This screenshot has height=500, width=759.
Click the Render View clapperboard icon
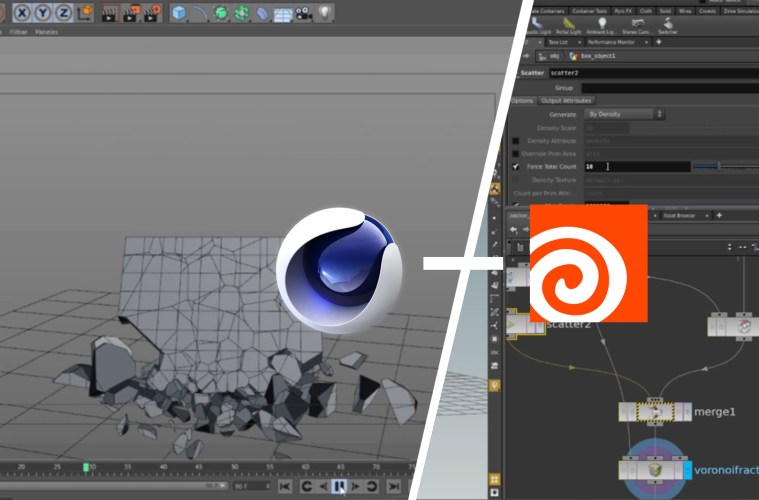tap(109, 14)
